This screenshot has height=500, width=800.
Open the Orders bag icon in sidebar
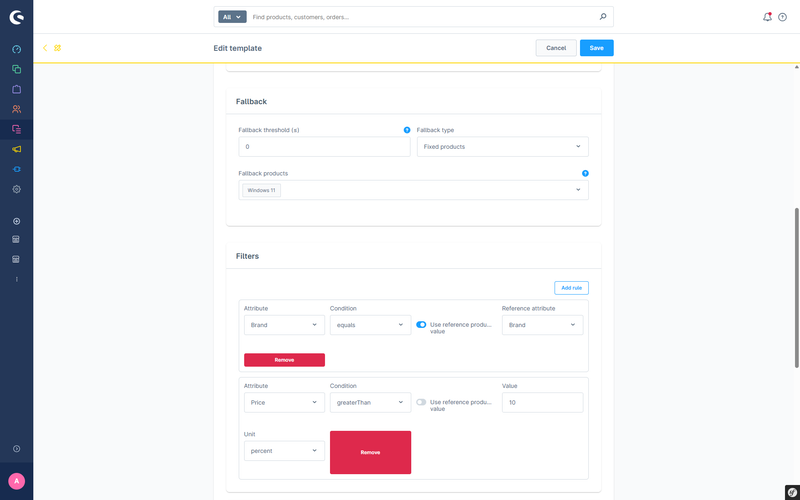click(x=16, y=89)
